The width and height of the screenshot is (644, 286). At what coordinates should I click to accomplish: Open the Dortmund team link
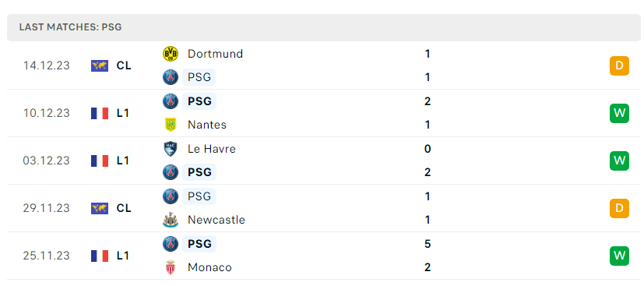point(215,54)
